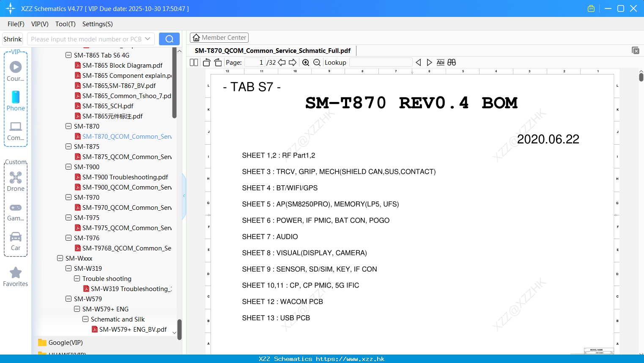Click the blue search button
This screenshot has width=644, height=363.
(169, 39)
